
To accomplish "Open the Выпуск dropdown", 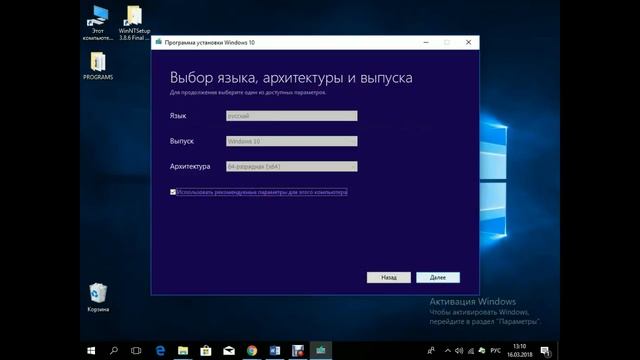I will click(292, 141).
